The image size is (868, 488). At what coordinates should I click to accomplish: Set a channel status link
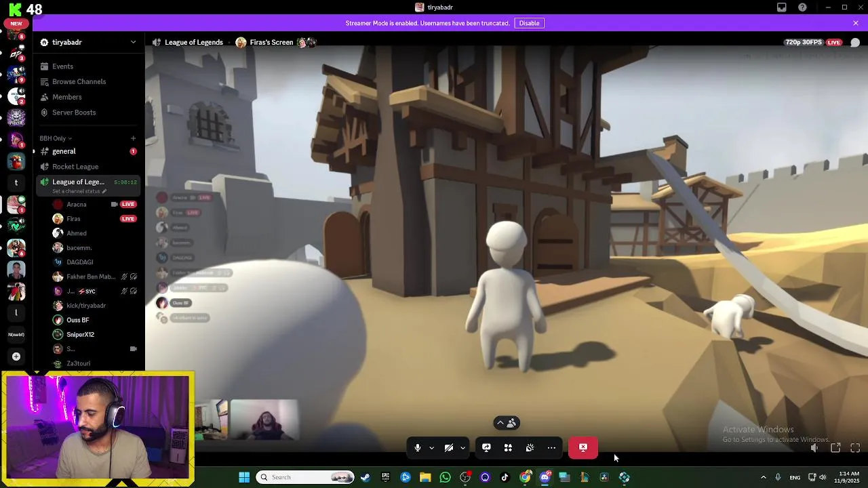coord(79,191)
